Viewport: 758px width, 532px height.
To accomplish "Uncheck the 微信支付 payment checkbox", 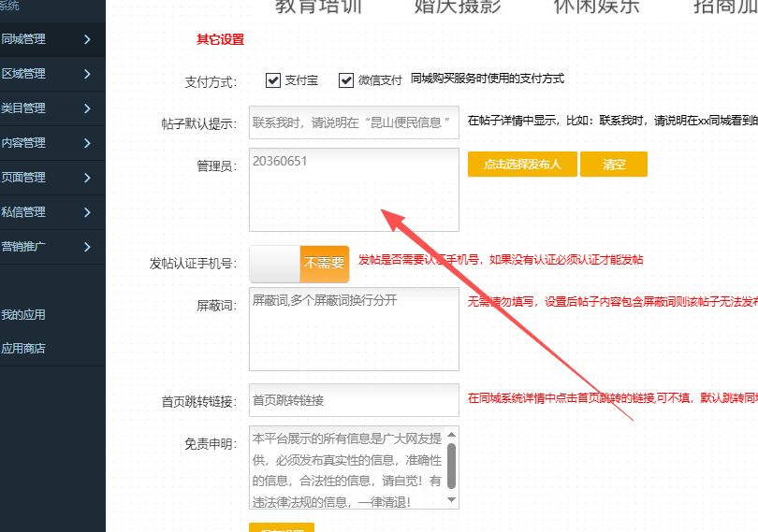I will pos(346,80).
